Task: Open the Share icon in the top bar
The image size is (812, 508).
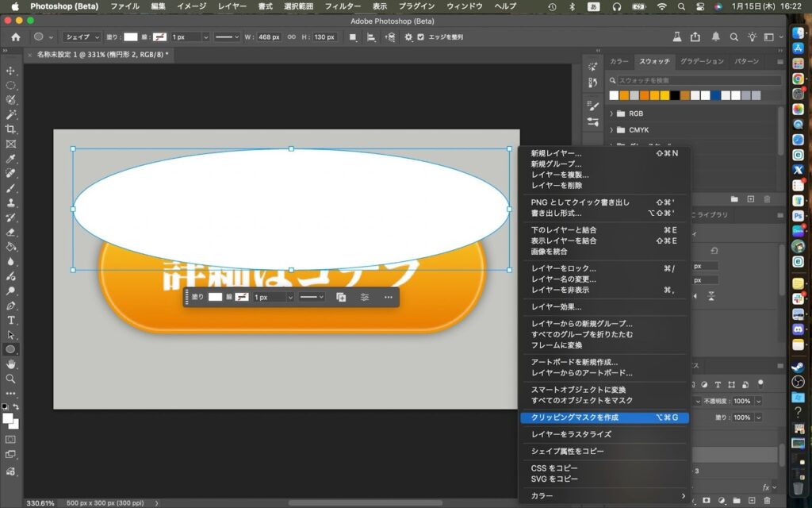Action: tap(695, 37)
